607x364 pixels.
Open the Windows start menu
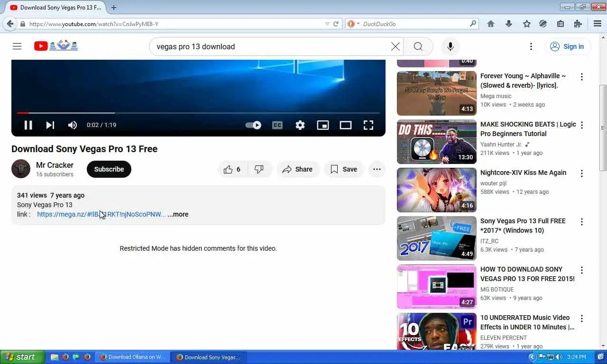point(23,357)
